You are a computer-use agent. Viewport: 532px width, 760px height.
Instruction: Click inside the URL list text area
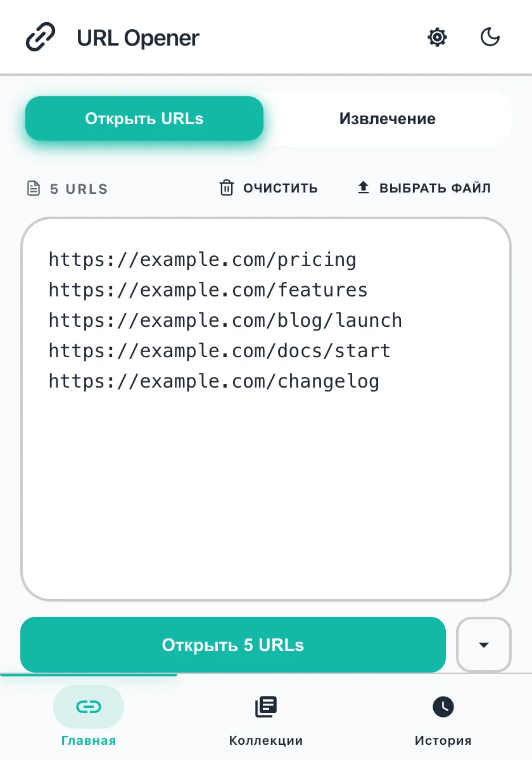click(x=266, y=409)
